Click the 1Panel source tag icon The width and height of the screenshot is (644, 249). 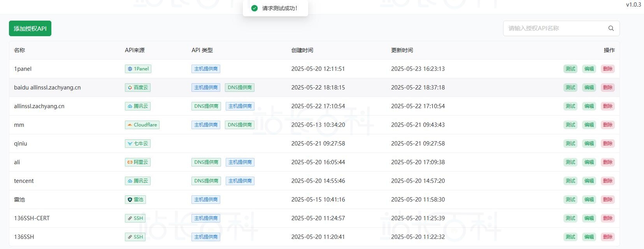(x=130, y=69)
